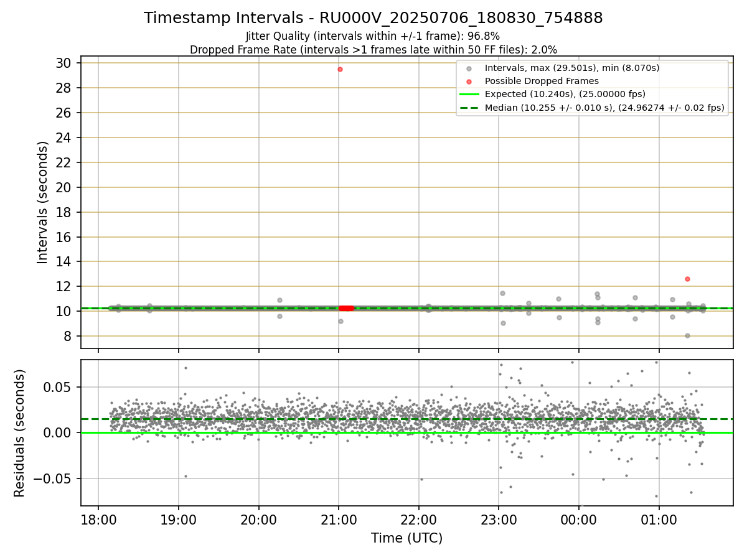The image size is (747, 560).
Task: Click legend entry 'Possible Dropped Frames'
Action: pyautogui.click(x=542, y=81)
